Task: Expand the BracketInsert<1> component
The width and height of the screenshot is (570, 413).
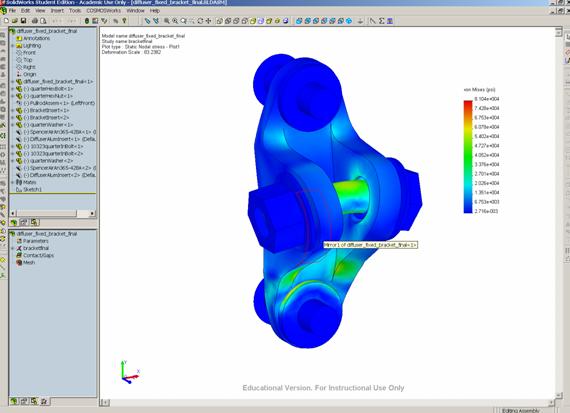Action: (13, 110)
